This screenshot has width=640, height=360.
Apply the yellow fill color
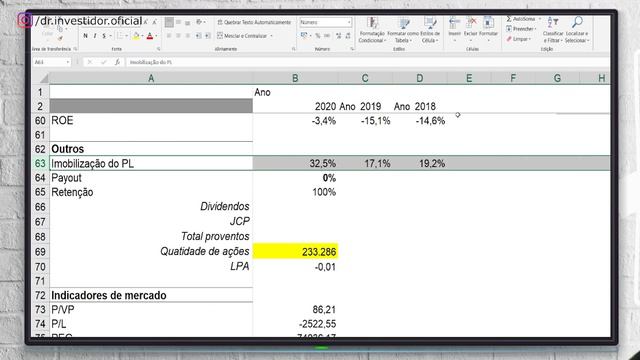tap(136, 36)
